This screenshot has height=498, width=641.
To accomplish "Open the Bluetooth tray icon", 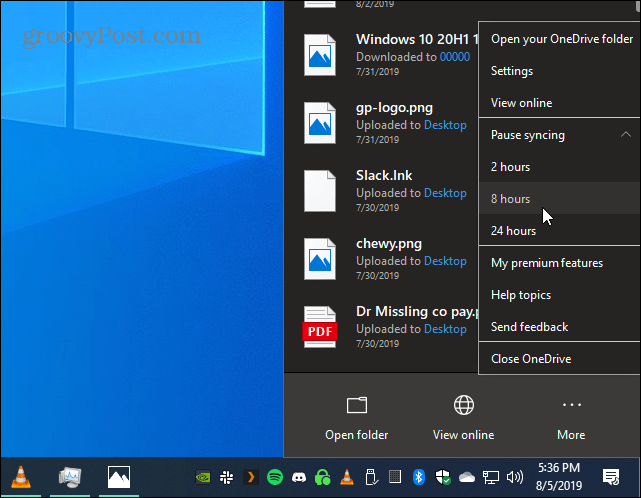I will (419, 477).
